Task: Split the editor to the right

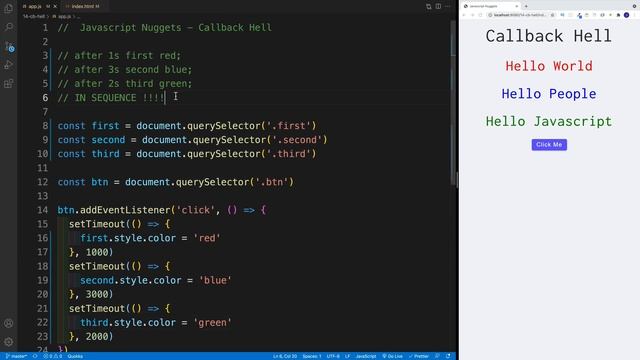Action: [x=438, y=7]
